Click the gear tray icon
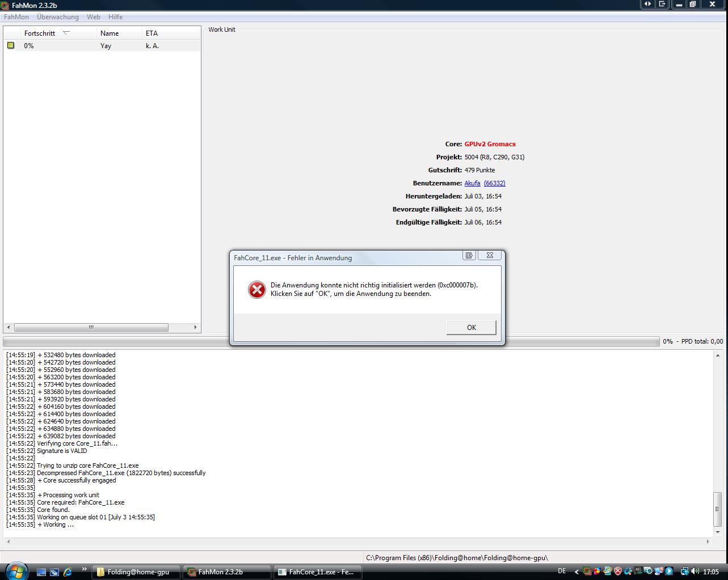728x580 pixels. (648, 571)
